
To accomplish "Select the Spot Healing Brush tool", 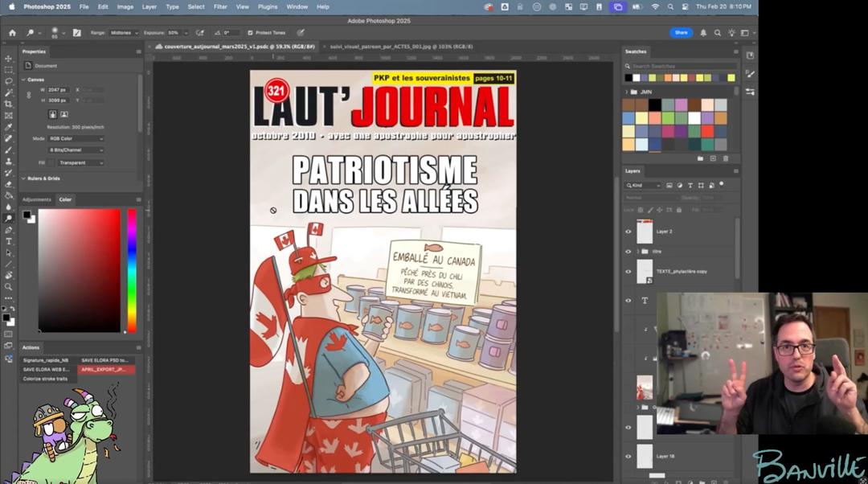I will pyautogui.click(x=8, y=138).
